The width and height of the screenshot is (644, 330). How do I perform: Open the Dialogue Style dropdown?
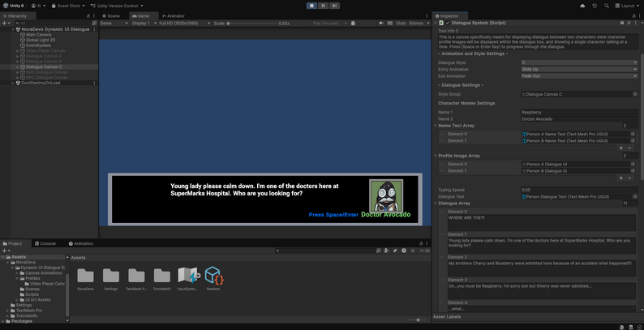pyautogui.click(x=579, y=62)
